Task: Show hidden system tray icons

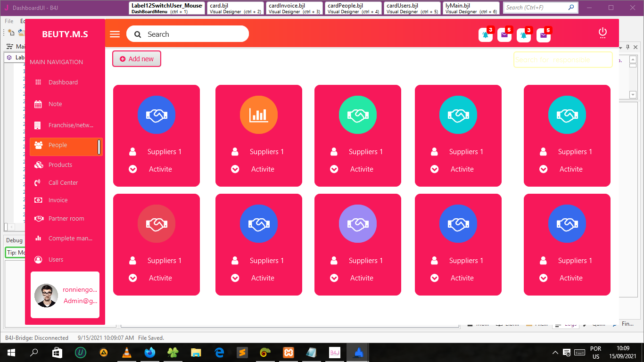Action: point(555,353)
